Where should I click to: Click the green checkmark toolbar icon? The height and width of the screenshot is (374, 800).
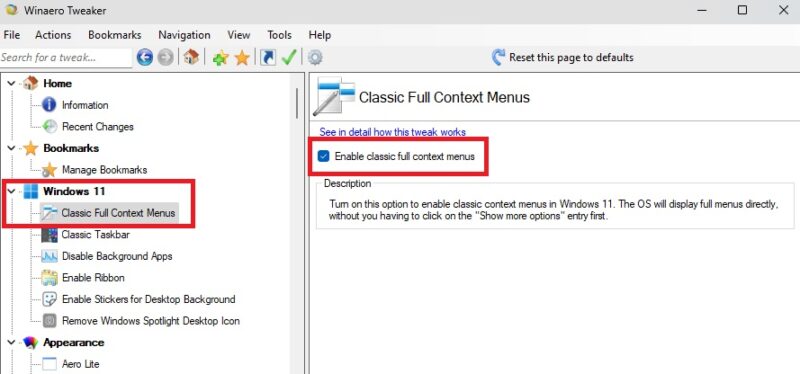point(289,58)
